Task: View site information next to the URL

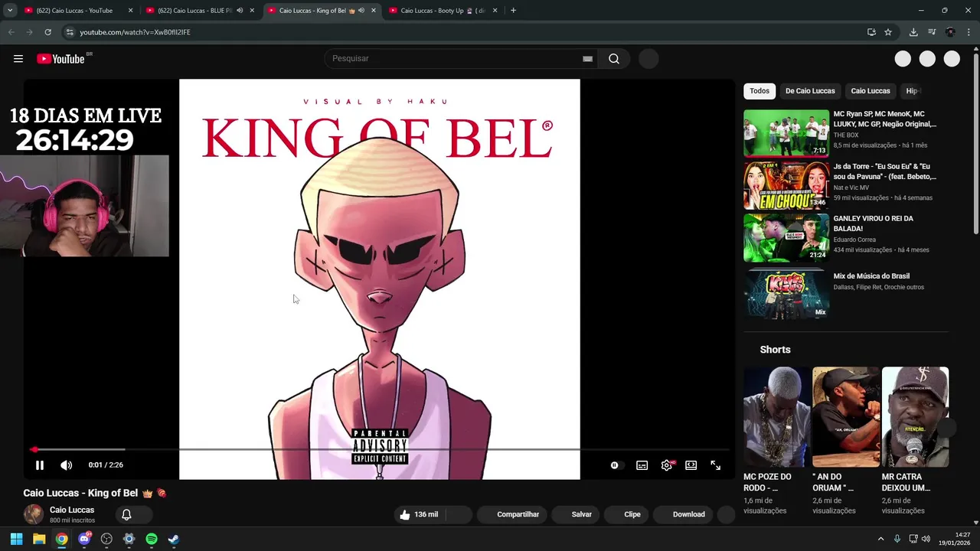Action: (70, 32)
